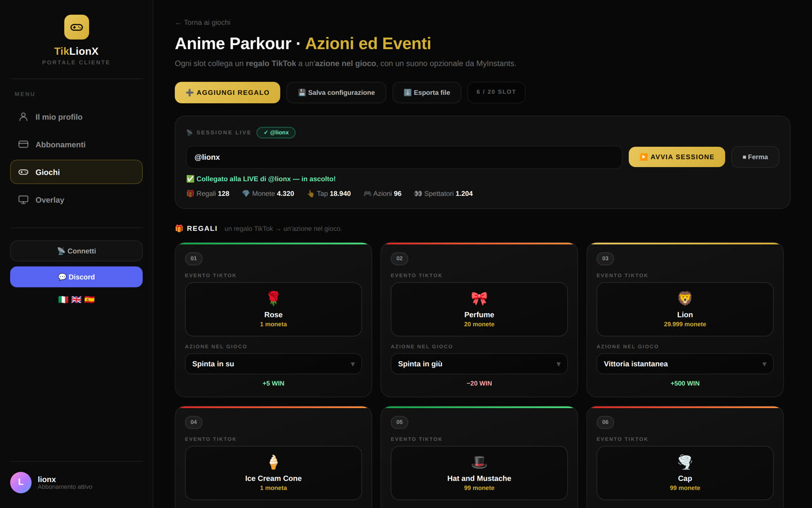Select the Lion event gift box
The width and height of the screenshot is (812, 508).
point(685,309)
